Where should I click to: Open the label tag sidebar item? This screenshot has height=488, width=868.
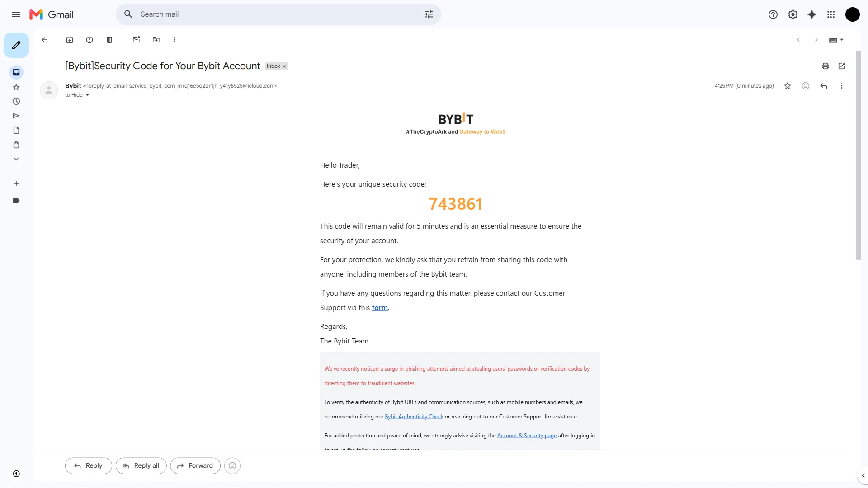point(16,201)
